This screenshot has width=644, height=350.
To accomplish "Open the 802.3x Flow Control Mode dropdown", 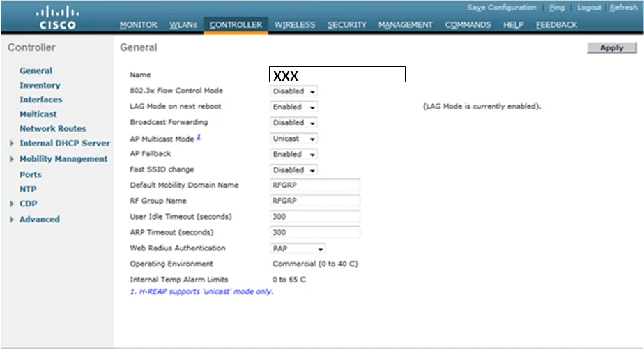I will tap(293, 91).
